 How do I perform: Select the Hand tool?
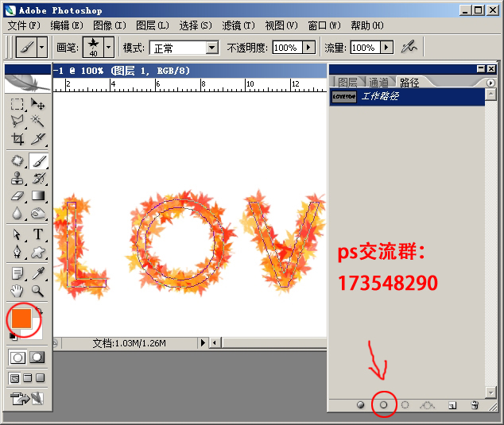click(17, 291)
